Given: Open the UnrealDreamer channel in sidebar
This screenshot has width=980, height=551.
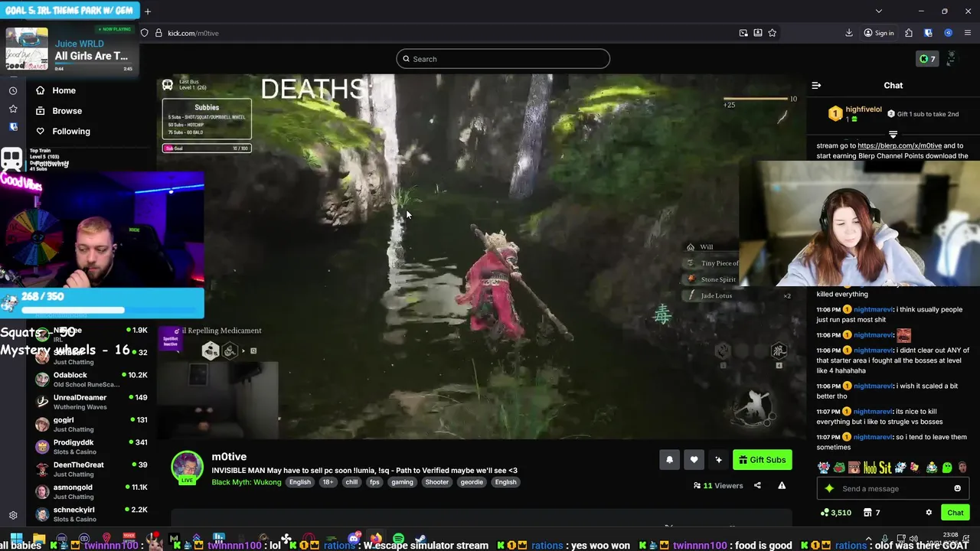Looking at the screenshot, I should 90,402.
